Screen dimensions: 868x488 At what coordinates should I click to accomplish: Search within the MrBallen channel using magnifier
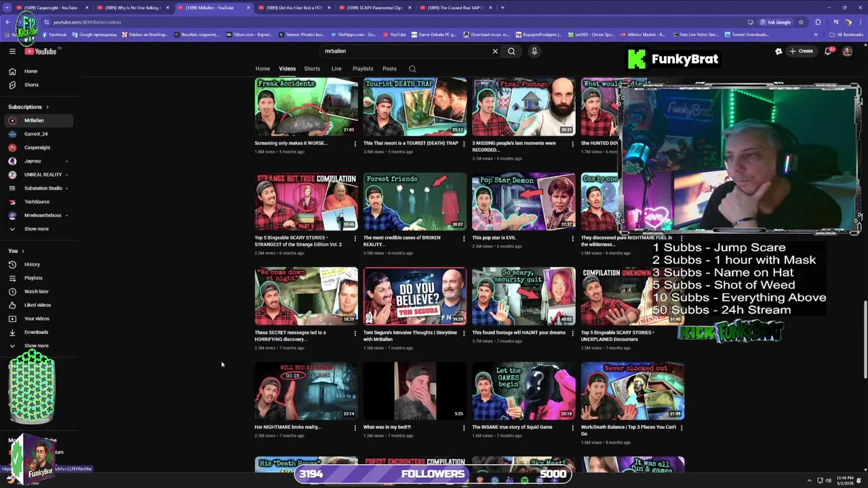click(x=412, y=68)
